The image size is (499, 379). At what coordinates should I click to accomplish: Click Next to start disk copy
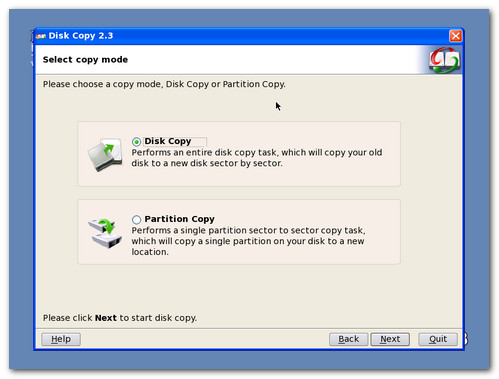tap(390, 339)
